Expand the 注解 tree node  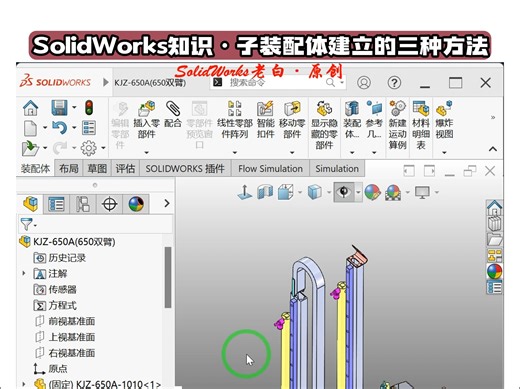24,273
